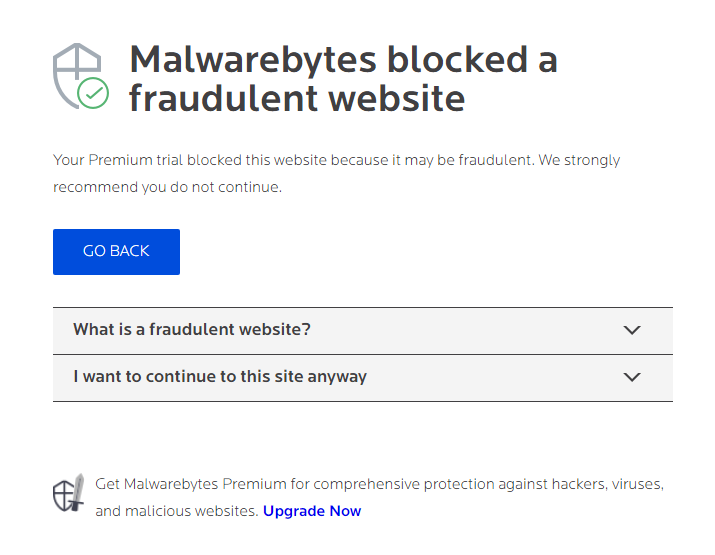The width and height of the screenshot is (715, 555).
Task: Expand the chevron for continue anyway option
Action: click(631, 377)
